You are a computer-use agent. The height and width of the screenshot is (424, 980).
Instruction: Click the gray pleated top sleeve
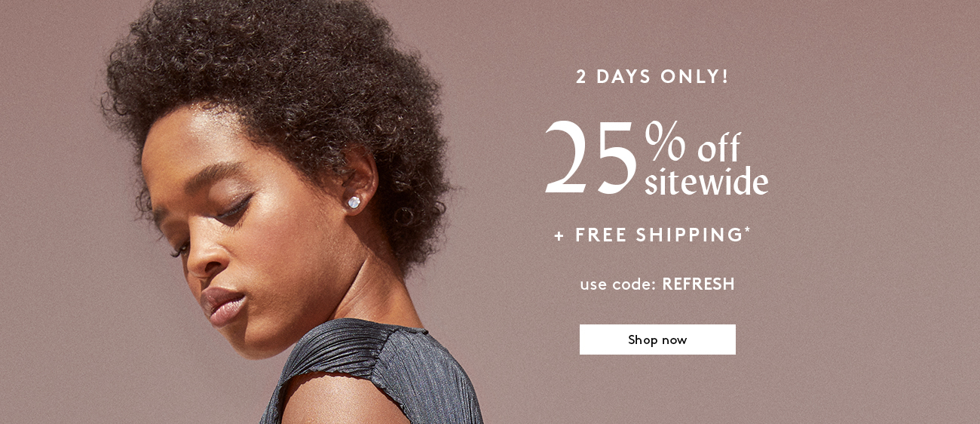click(x=377, y=370)
